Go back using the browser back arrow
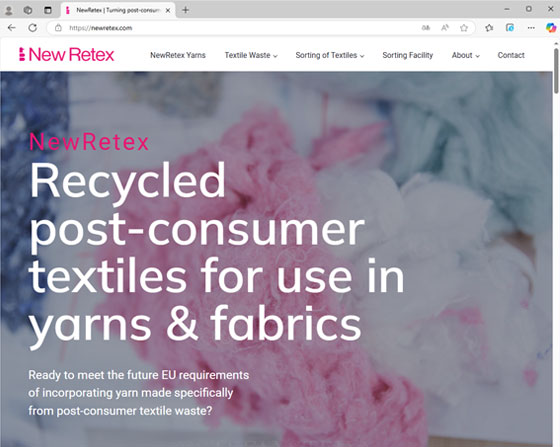This screenshot has width=560, height=447. tap(11, 28)
